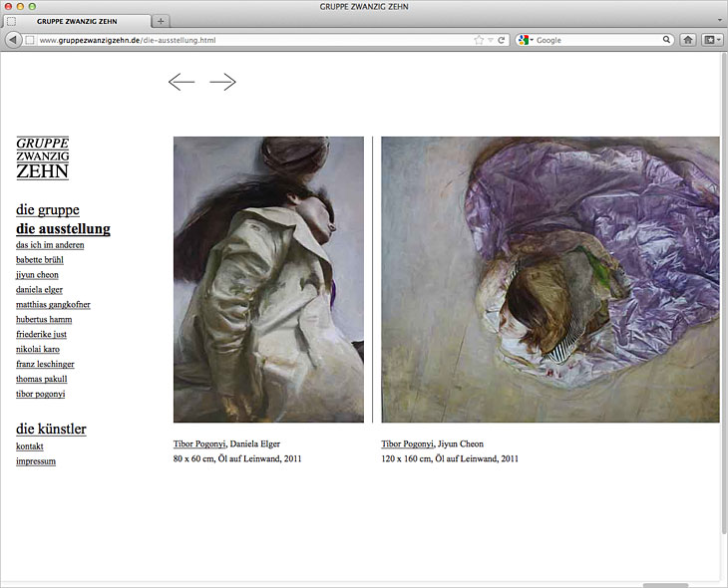728x588 pixels.
Task: Open jiyun cheon's page
Action: click(x=37, y=275)
